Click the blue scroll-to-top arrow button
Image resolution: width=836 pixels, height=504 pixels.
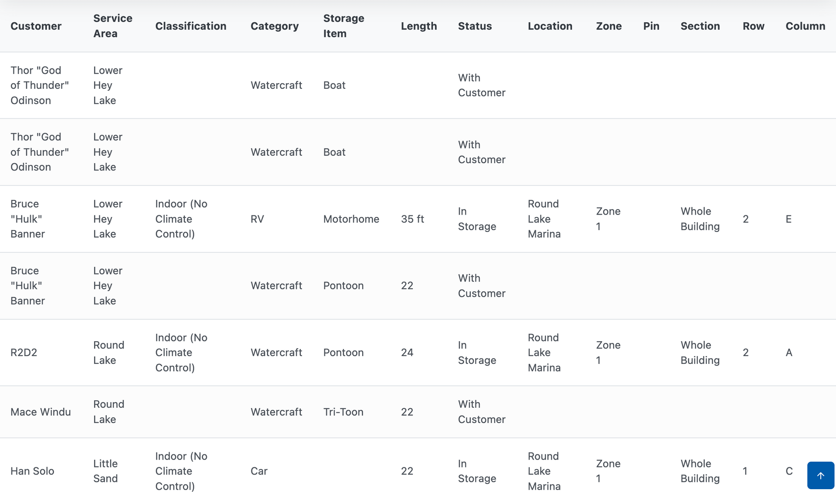pyautogui.click(x=821, y=475)
